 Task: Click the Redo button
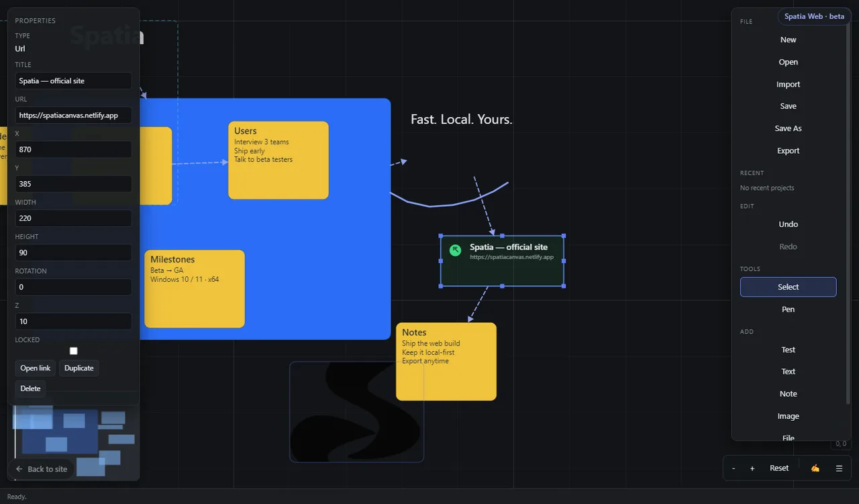(788, 247)
